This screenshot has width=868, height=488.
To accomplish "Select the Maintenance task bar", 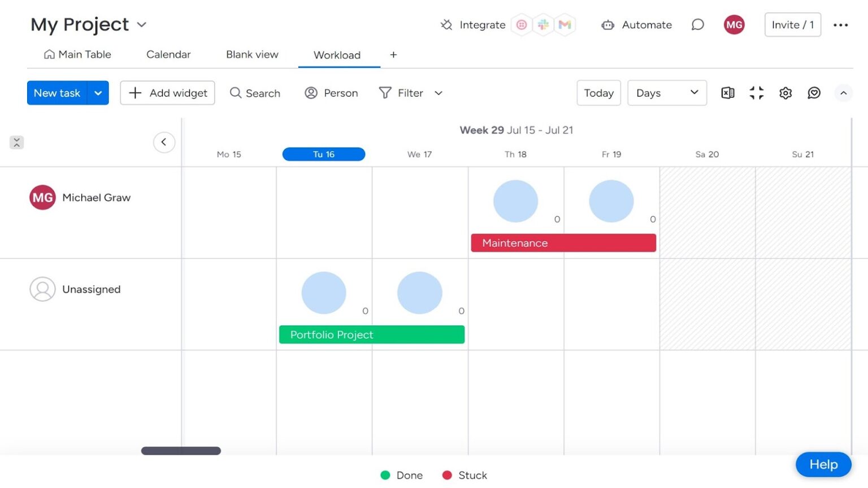I will [x=563, y=243].
